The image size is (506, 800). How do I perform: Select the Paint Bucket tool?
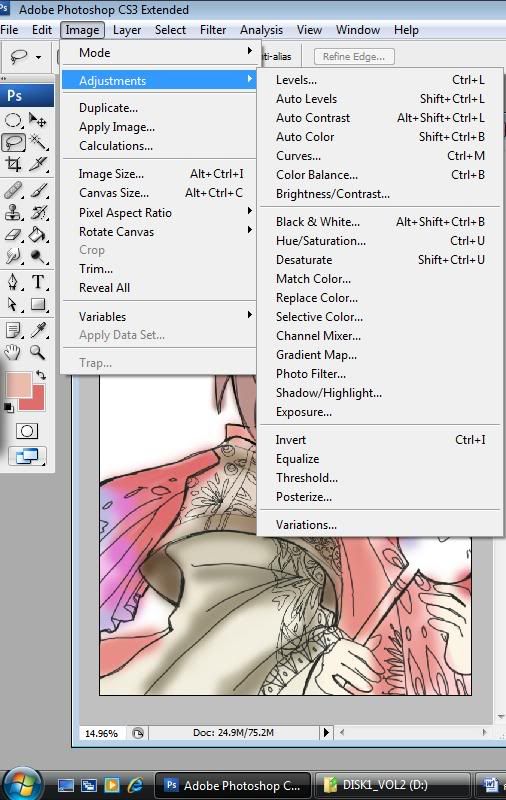click(38, 234)
